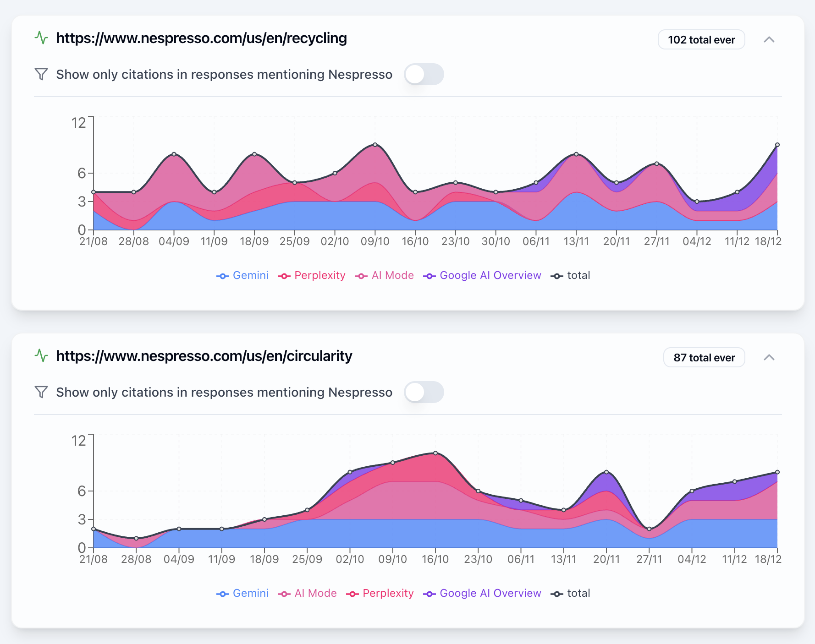The width and height of the screenshot is (815, 644).
Task: Enable citations filter for circularity responses
Action: click(424, 392)
